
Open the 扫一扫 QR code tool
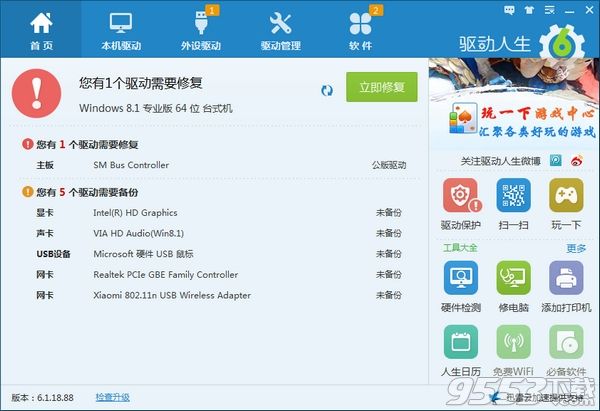(x=513, y=204)
